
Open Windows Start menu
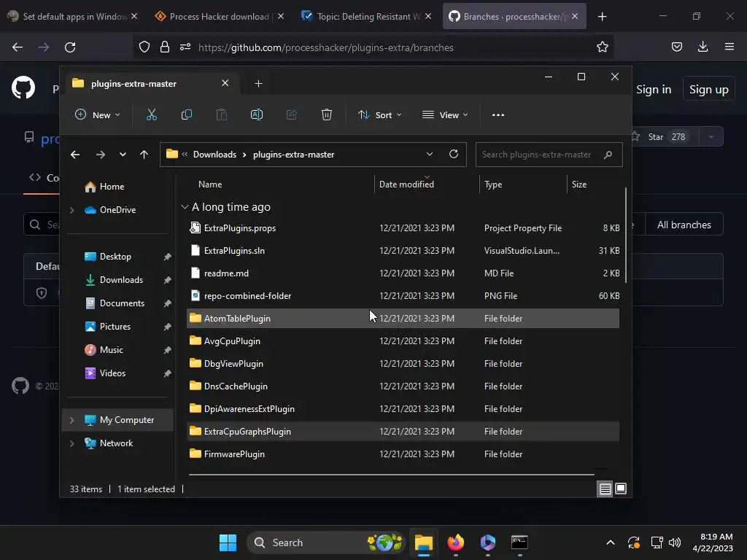(x=228, y=542)
